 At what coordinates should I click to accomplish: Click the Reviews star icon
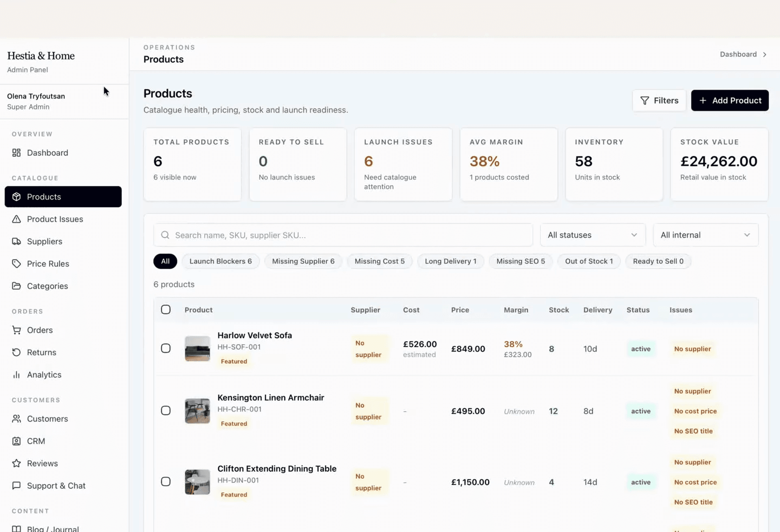(x=16, y=463)
